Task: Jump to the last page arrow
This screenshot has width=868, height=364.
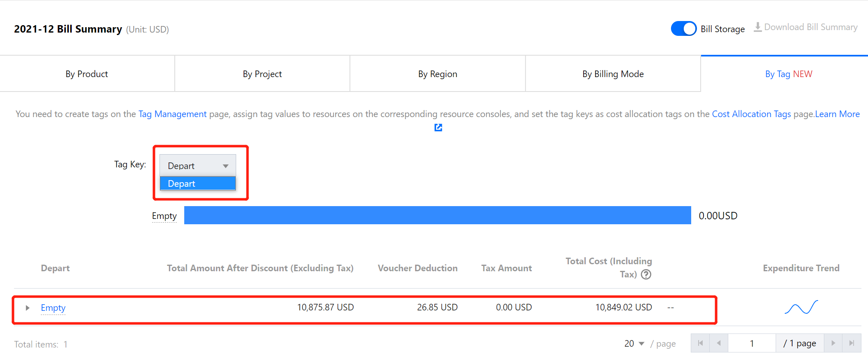Action: (x=852, y=343)
